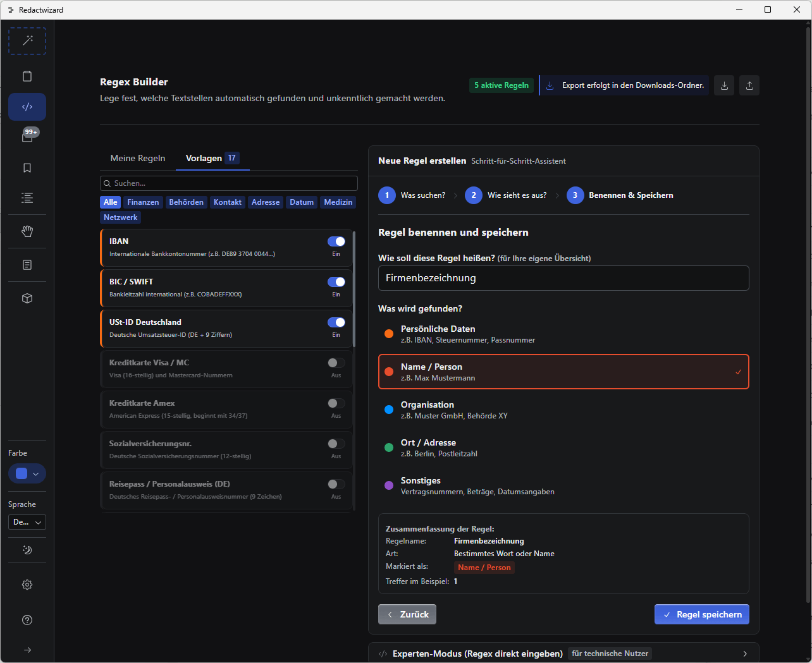Open the clipboard icon in sidebar

click(27, 76)
